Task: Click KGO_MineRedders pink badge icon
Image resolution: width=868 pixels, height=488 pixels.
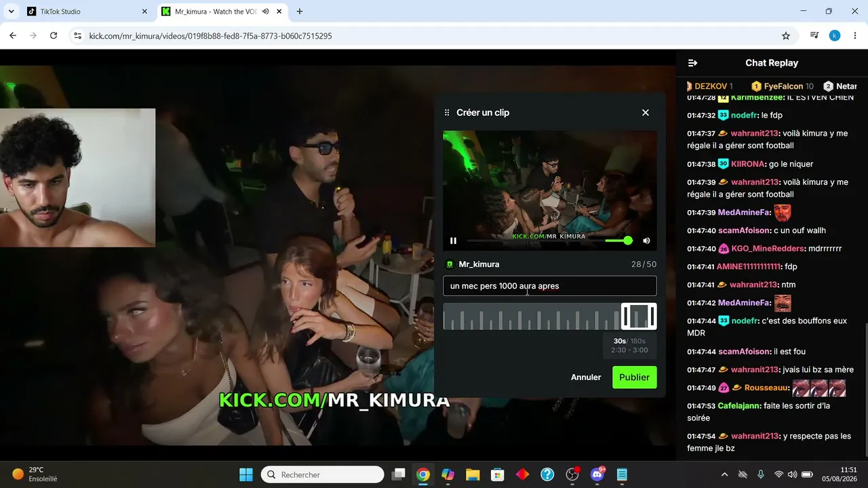Action: tap(723, 249)
